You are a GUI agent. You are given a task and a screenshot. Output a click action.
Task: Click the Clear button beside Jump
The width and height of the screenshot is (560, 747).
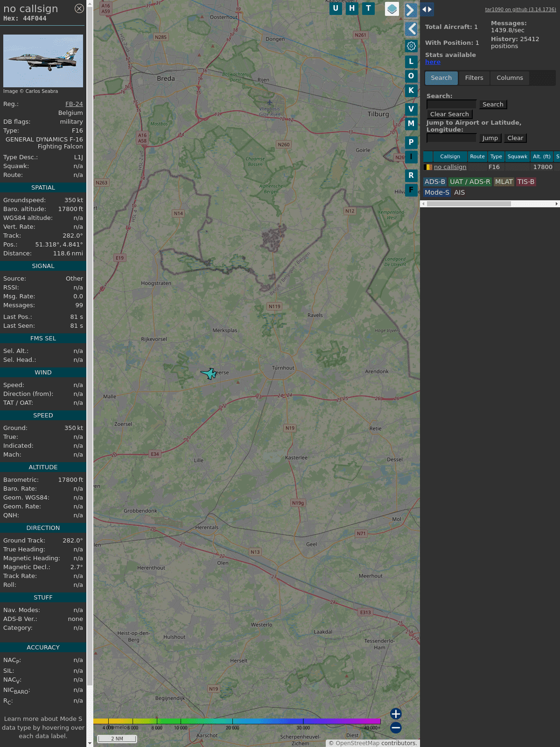[x=515, y=138]
